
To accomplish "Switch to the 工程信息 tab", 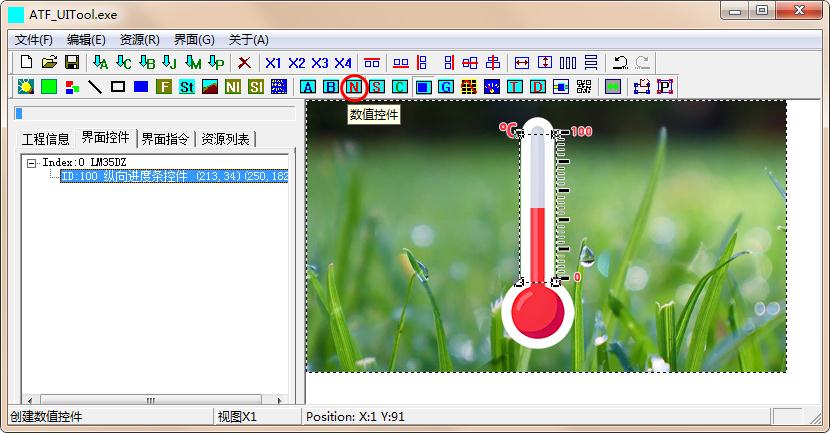I will tap(46, 139).
